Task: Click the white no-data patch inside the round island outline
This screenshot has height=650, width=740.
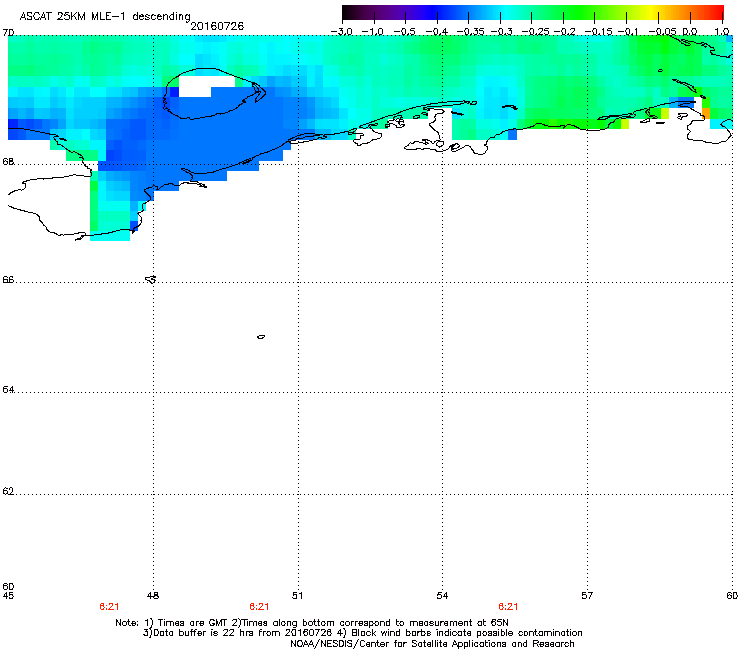Action: pyautogui.click(x=203, y=86)
